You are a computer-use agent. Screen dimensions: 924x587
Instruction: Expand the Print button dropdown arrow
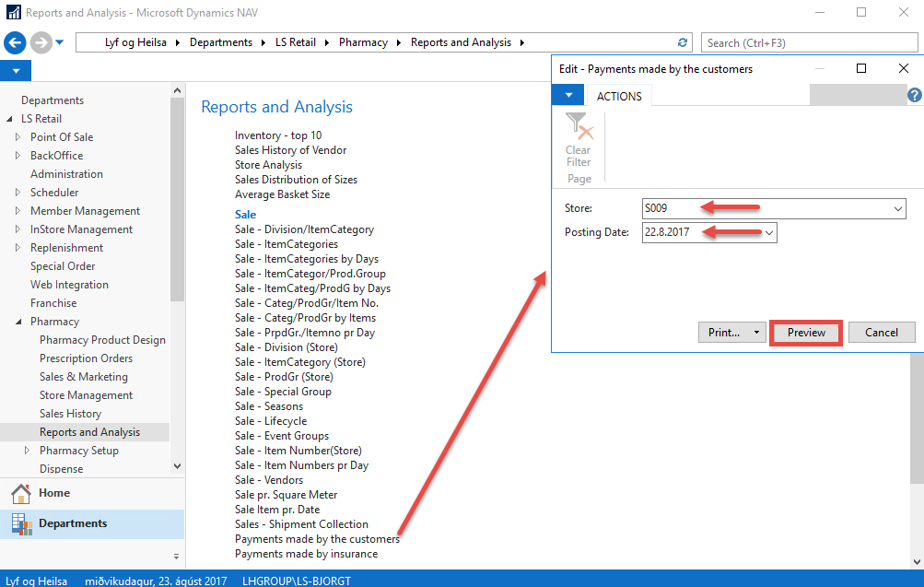[756, 333]
